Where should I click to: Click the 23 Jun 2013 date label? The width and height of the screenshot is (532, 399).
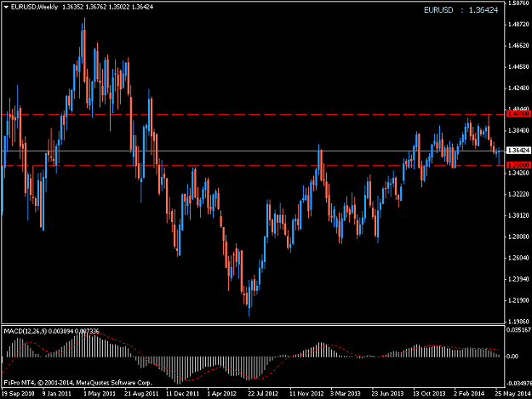pos(387,394)
